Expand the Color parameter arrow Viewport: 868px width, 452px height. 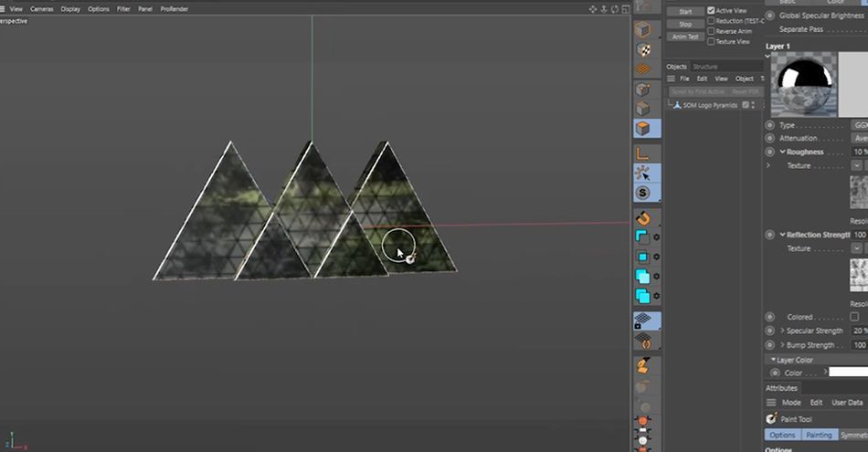pos(825,372)
